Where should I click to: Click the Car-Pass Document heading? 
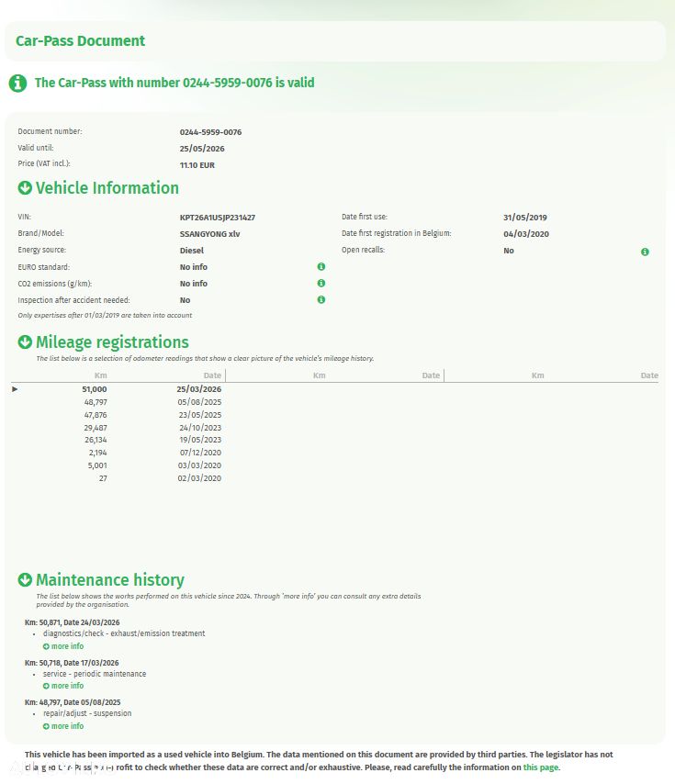[x=80, y=41]
